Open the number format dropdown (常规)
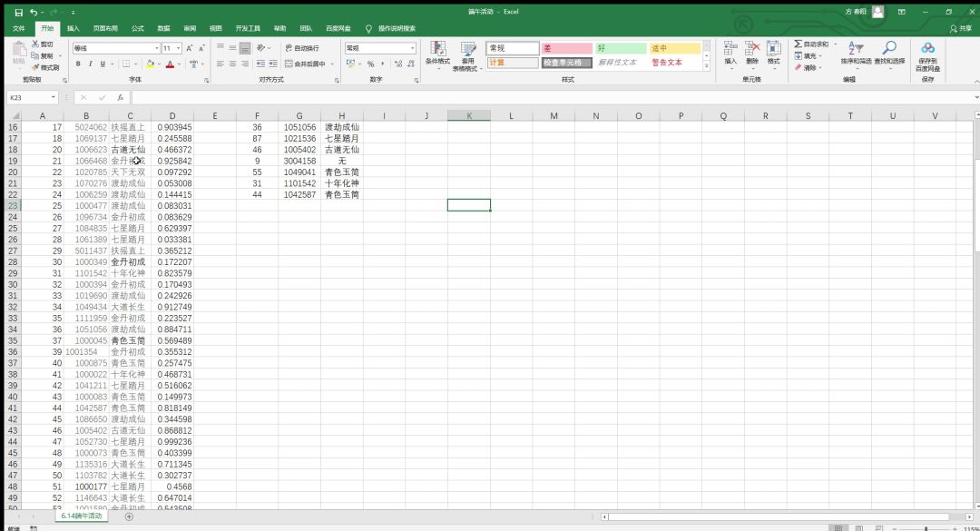 tap(412, 48)
